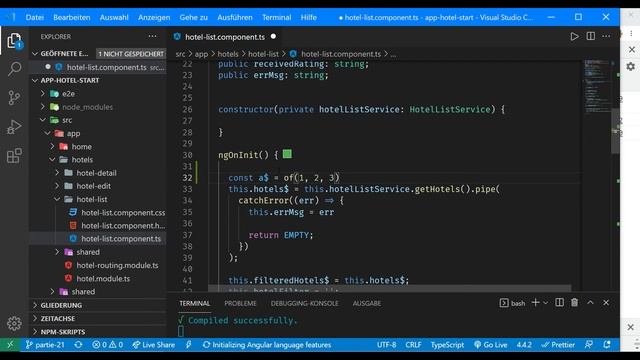Split the terminal panel
The height and width of the screenshot is (360, 640).
point(559,302)
